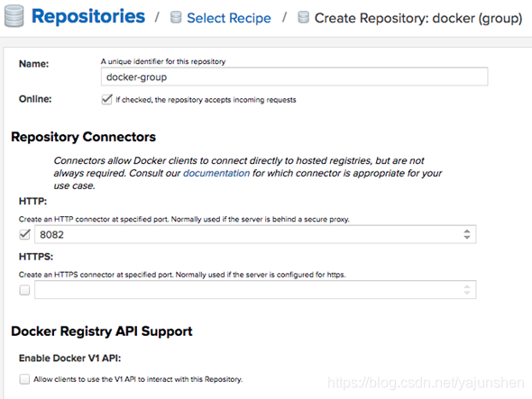532x399 pixels.
Task: Open the documentation link in connectors note
Action: (x=216, y=173)
